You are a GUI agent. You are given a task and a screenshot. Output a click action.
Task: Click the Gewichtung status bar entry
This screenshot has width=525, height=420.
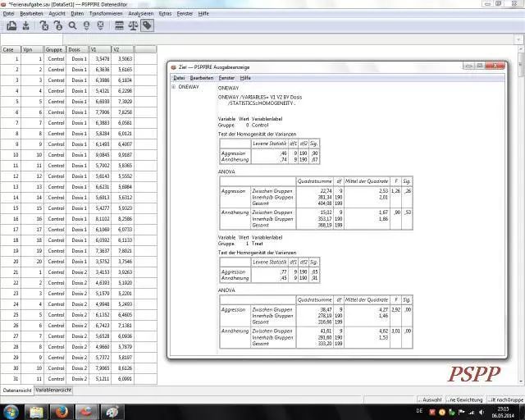pos(465,399)
